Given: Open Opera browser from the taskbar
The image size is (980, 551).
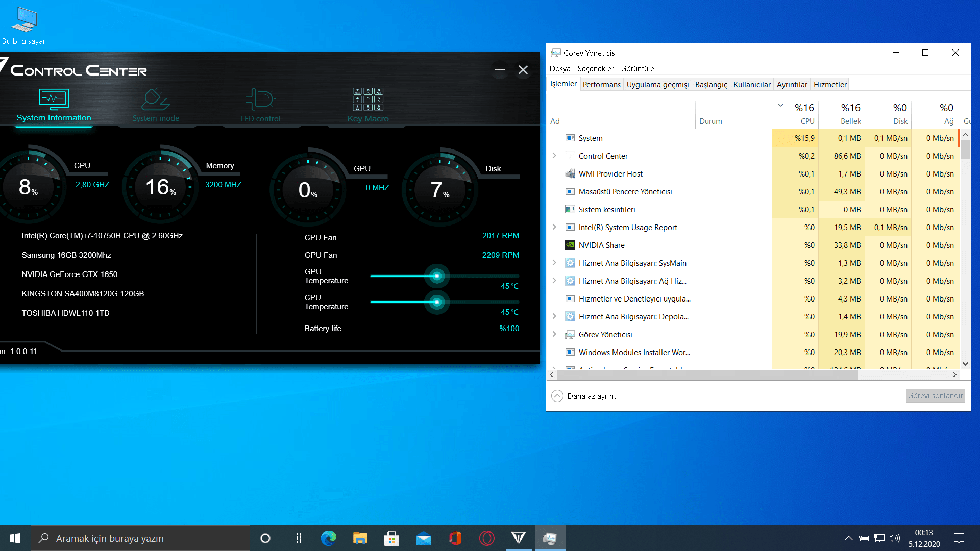Looking at the screenshot, I should (486, 538).
